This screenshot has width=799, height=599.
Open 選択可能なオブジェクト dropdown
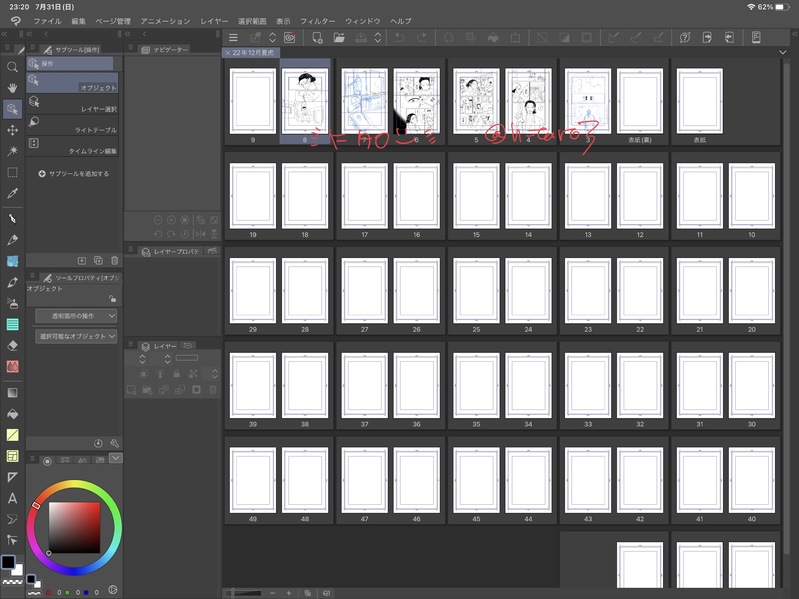pos(76,336)
